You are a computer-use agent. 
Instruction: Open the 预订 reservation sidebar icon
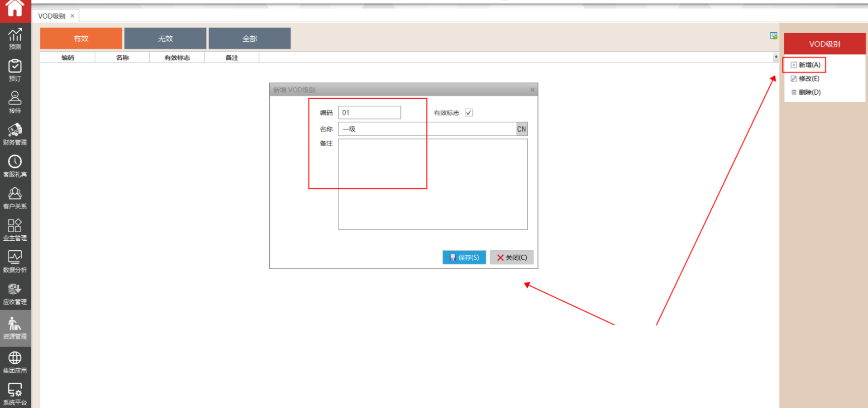tap(15, 70)
